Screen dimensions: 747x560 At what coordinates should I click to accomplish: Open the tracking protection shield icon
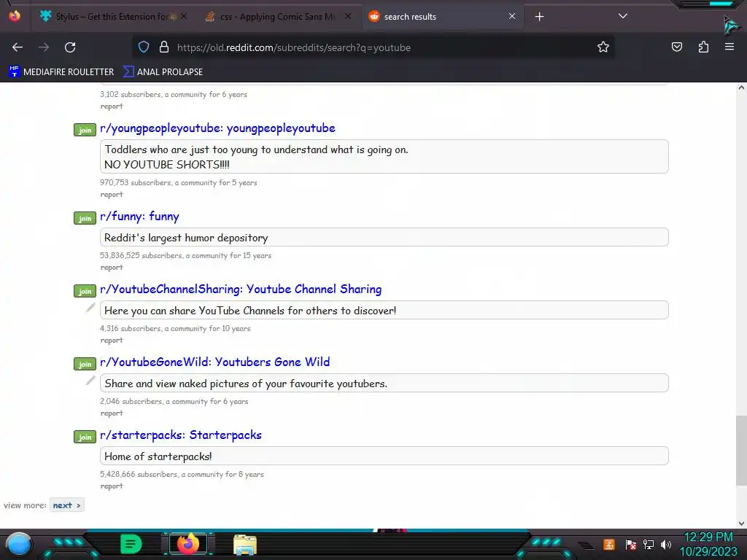(144, 47)
